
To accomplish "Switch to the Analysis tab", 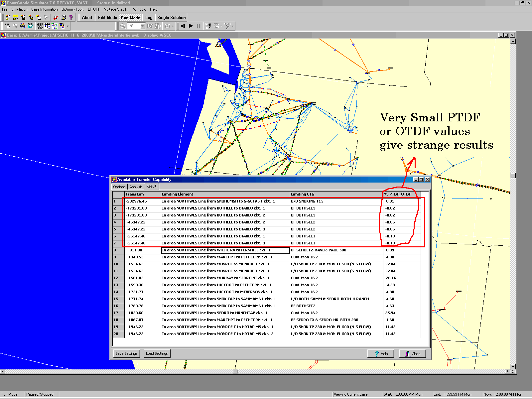I will tap(136, 187).
